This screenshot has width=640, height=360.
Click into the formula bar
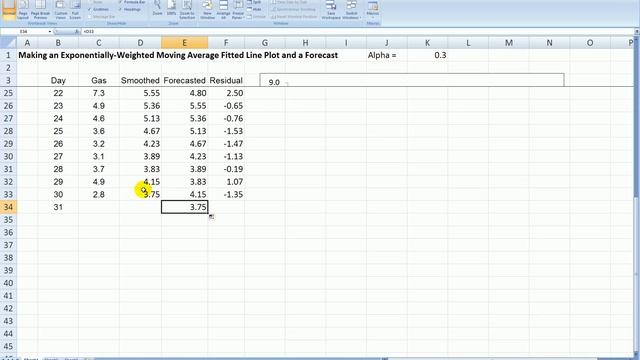click(x=357, y=31)
